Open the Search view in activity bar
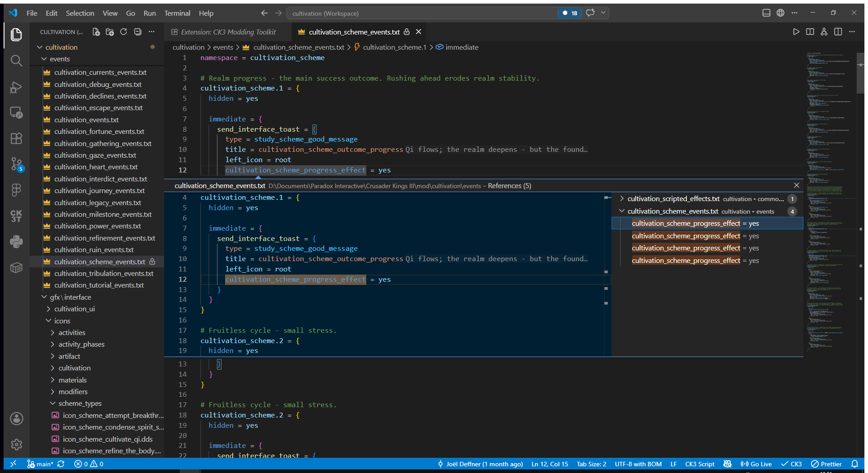Screen dimensions: 868x473 tap(17, 60)
